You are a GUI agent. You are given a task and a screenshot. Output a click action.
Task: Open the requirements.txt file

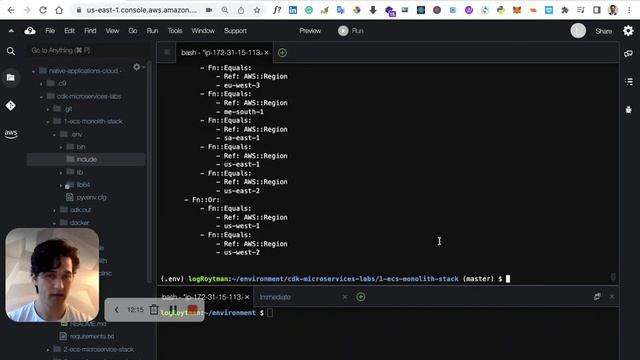[x=91, y=336]
